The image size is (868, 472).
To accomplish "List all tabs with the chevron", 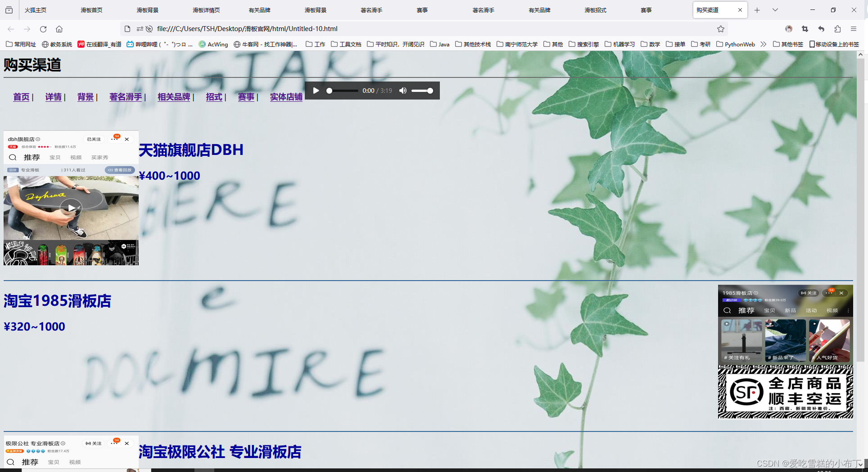I will [x=775, y=10].
